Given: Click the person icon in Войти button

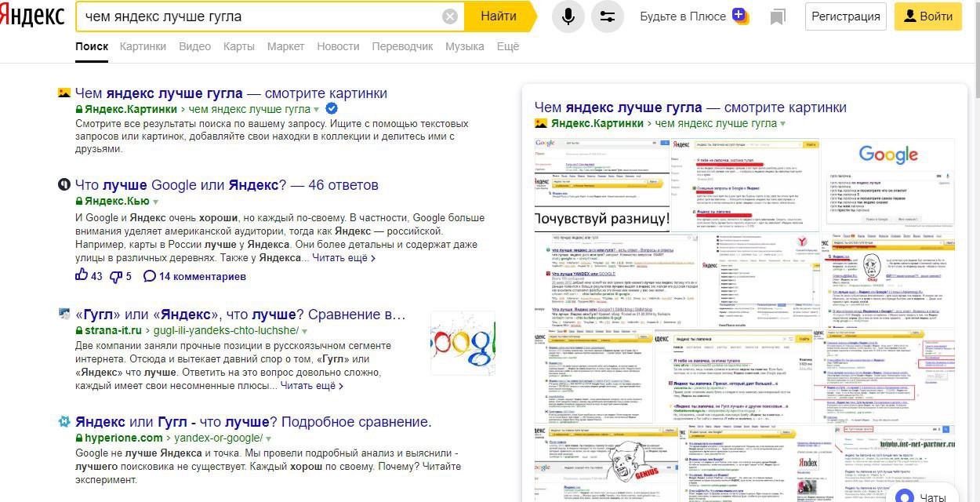Looking at the screenshot, I should pyautogui.click(x=909, y=16).
